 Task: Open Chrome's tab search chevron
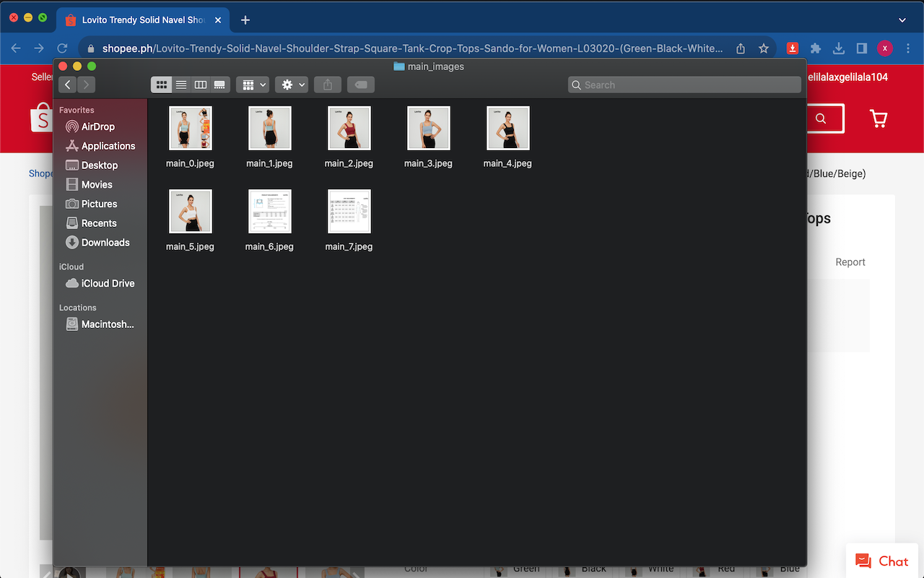(902, 20)
